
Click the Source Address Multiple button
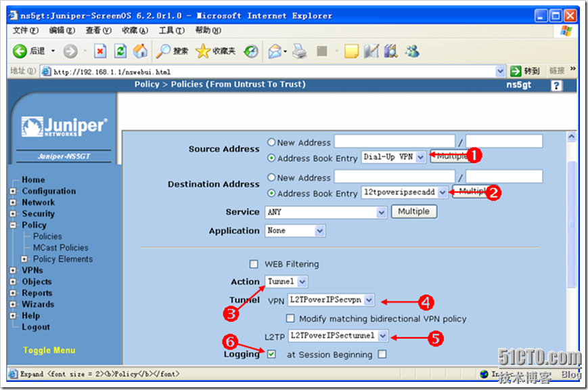451,156
